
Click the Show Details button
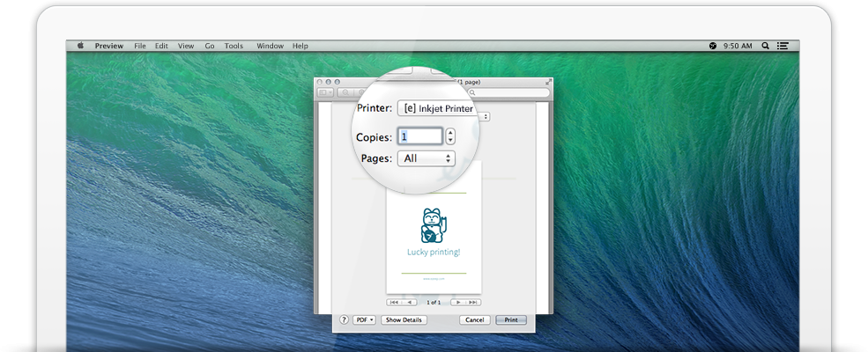tap(404, 320)
